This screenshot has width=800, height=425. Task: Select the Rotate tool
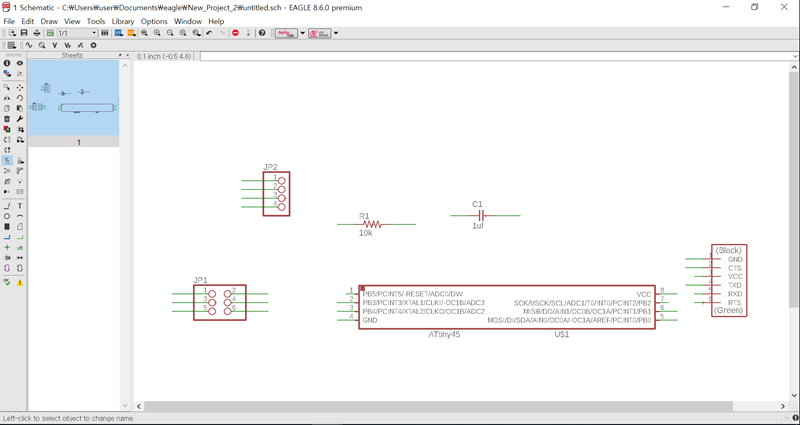(x=20, y=98)
